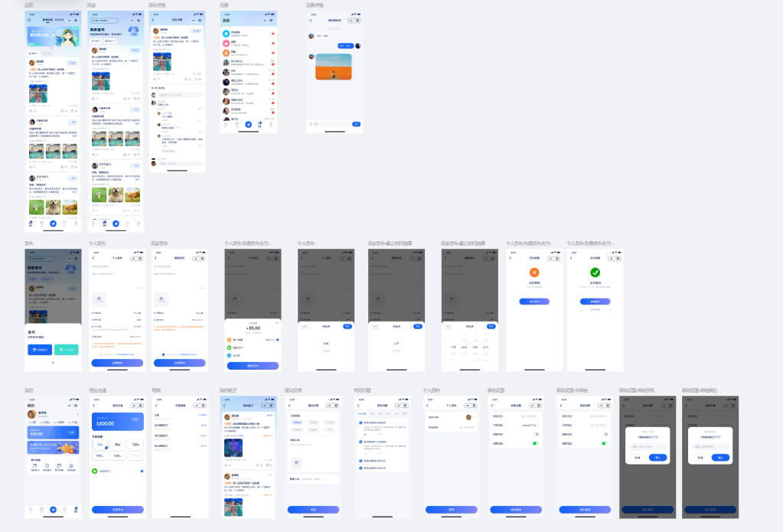
Task: Open the desert photo in chat conversation
Action: click(333, 66)
